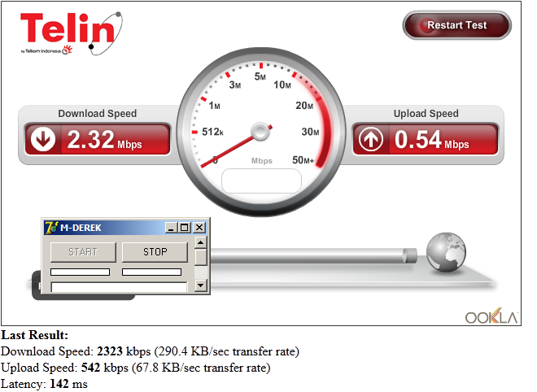Click the globe server icon
The image size is (537, 392).
coord(446,252)
